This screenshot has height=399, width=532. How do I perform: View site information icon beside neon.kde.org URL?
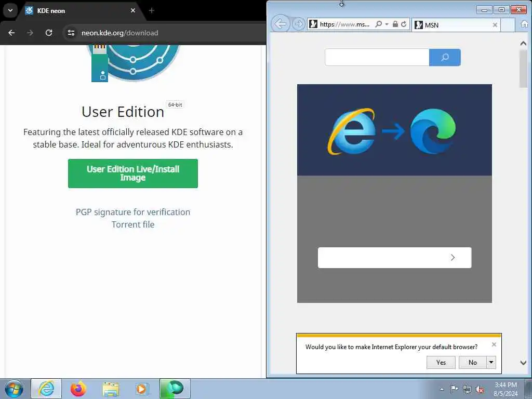point(71,33)
